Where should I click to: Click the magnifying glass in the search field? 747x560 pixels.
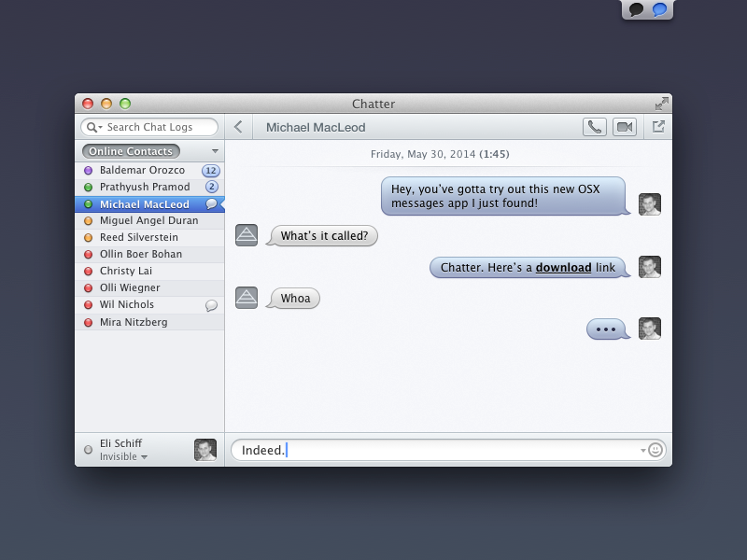coord(92,127)
